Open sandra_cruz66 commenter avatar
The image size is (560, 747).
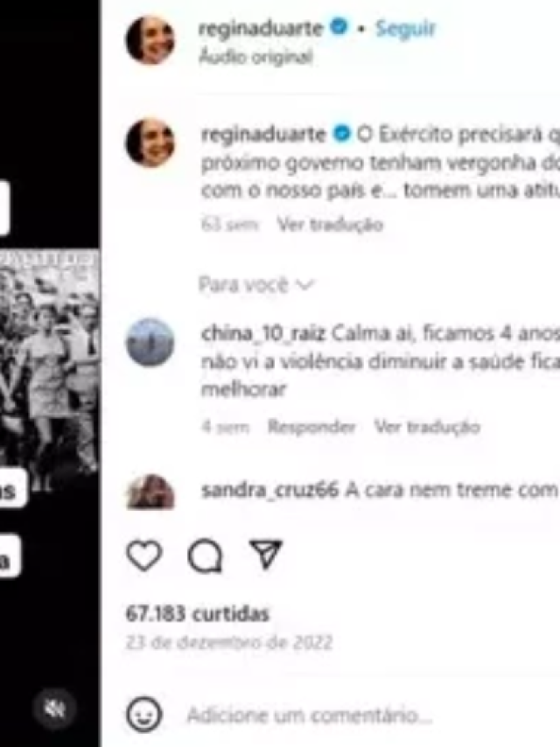[x=150, y=492]
